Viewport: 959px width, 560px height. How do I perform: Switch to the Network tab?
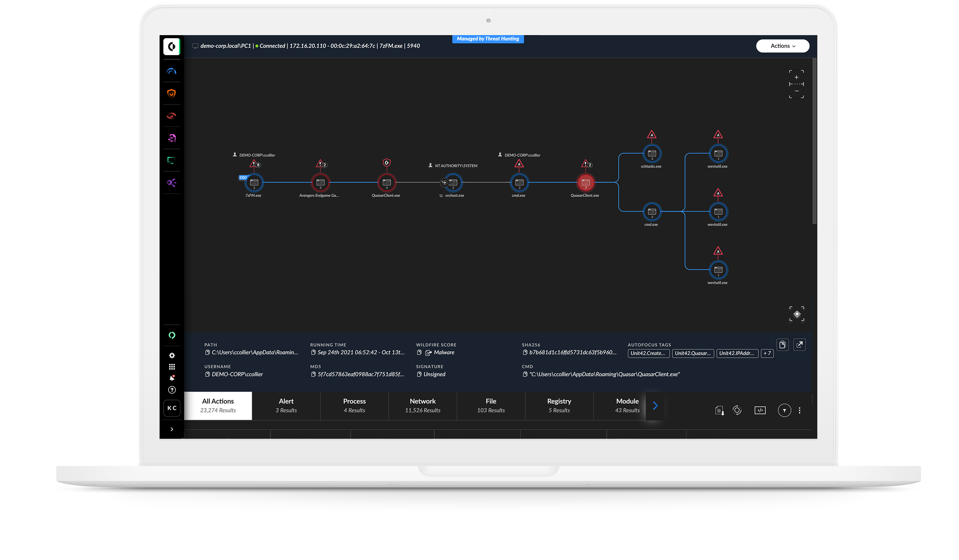click(x=423, y=405)
